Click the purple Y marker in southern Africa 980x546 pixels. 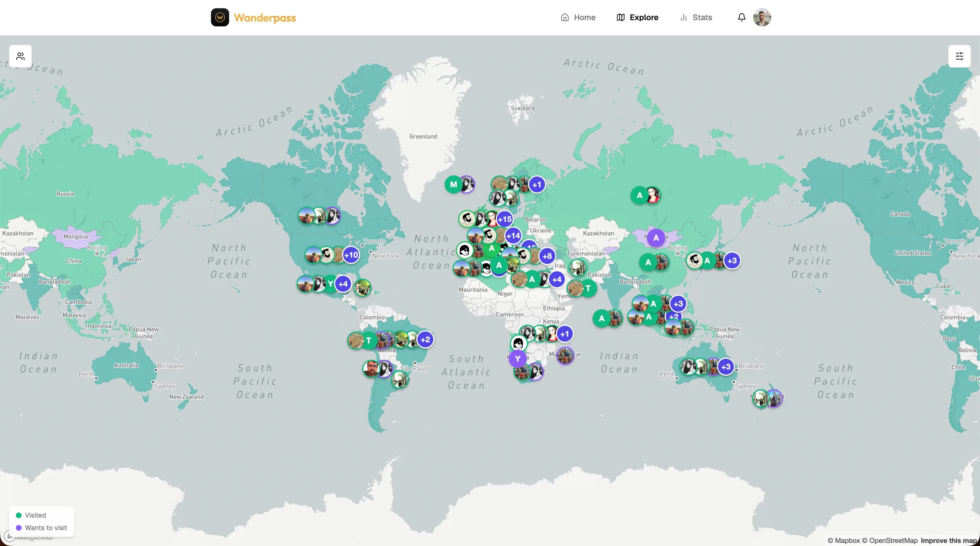(x=518, y=359)
